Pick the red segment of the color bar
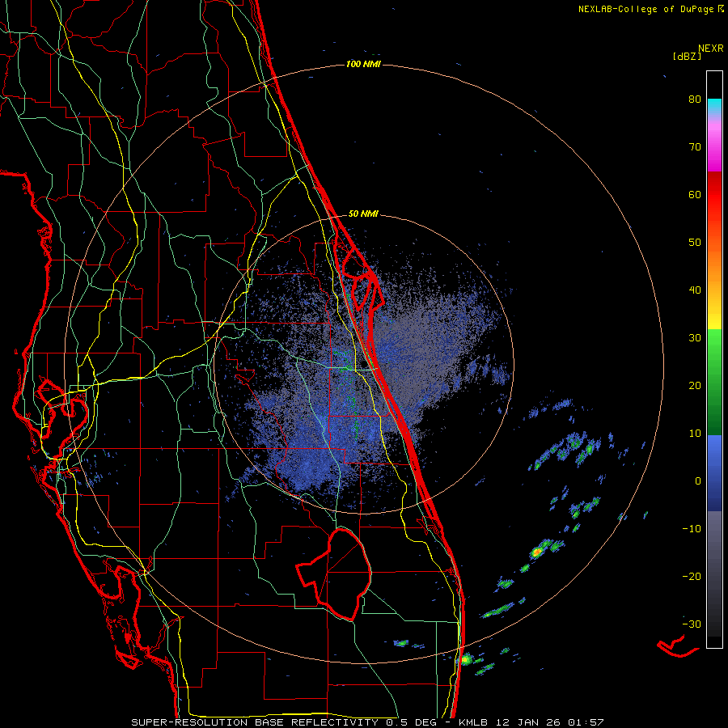The height and width of the screenshot is (728, 728). point(714,195)
